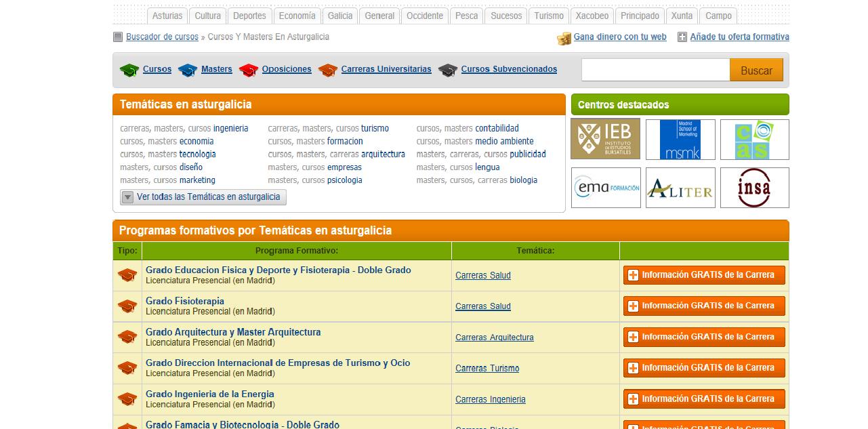Request free info for Grado Fisioterapia
The width and height of the screenshot is (868, 429).
coord(704,306)
